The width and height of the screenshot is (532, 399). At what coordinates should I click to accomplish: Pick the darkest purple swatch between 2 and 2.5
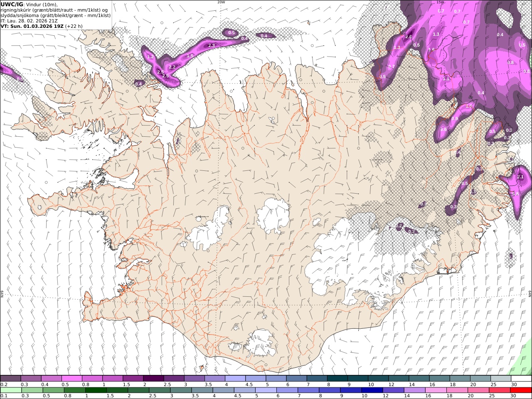point(153,379)
